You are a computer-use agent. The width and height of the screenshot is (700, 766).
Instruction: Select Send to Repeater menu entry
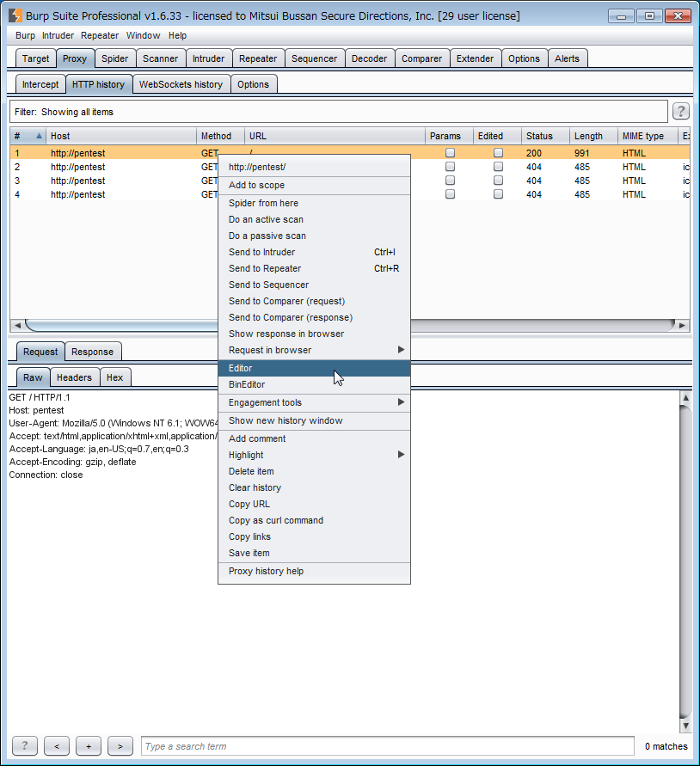pos(265,268)
